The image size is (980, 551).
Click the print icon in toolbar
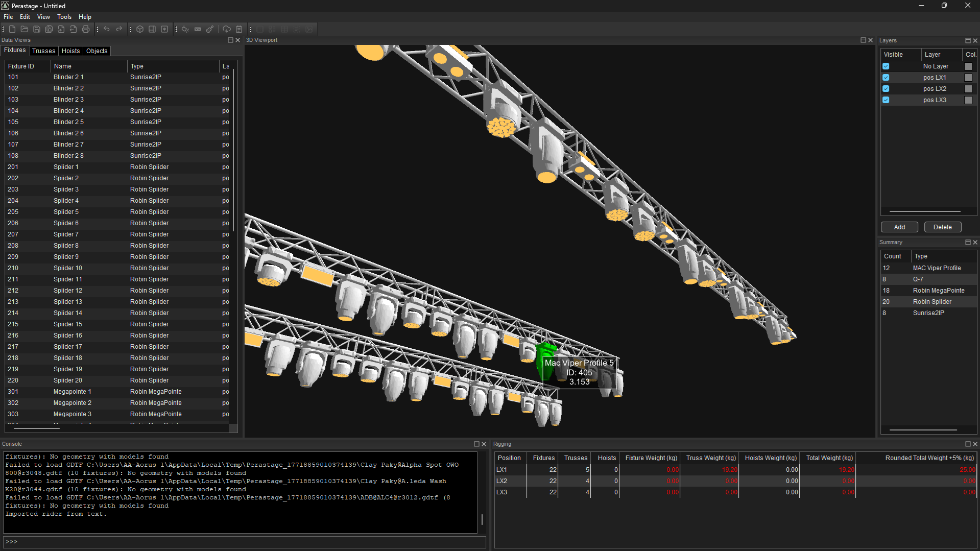pos(86,29)
